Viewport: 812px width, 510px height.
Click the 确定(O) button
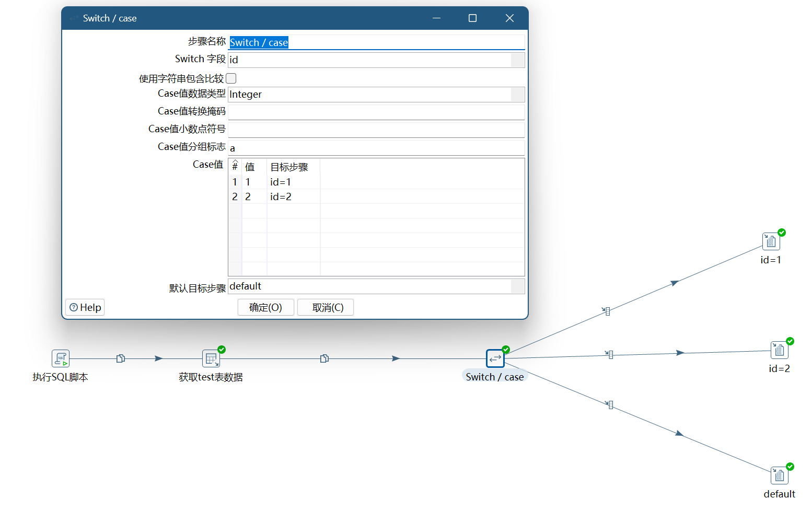(x=265, y=307)
